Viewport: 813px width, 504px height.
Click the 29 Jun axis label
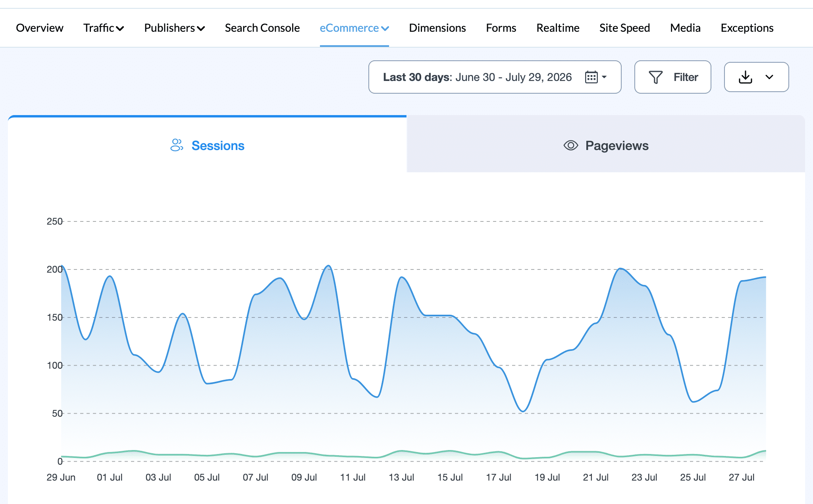coord(61,477)
